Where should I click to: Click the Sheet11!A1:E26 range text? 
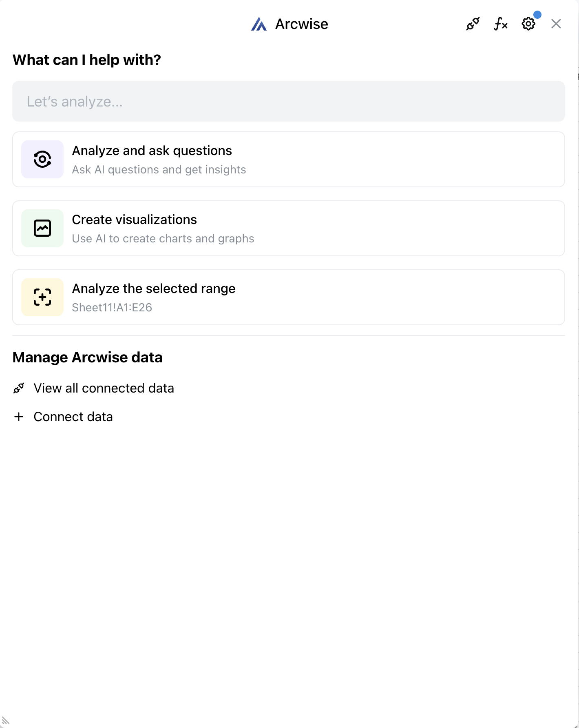(x=112, y=307)
